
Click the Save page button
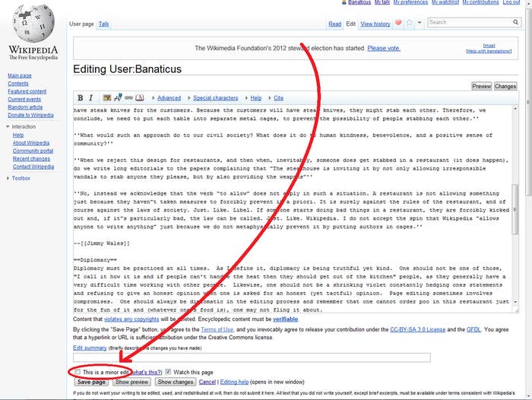(91, 382)
